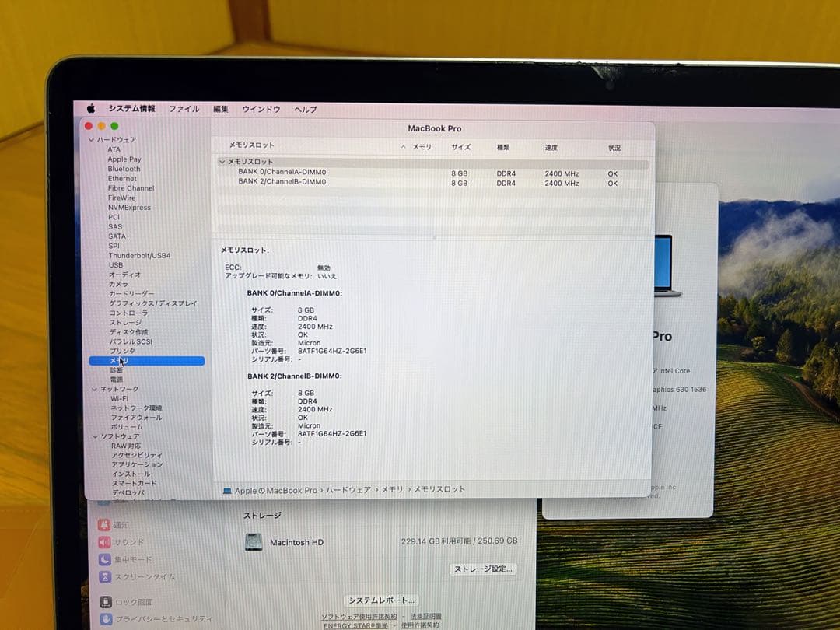Select USB in the sidebar
The height and width of the screenshot is (630, 840).
point(116,265)
